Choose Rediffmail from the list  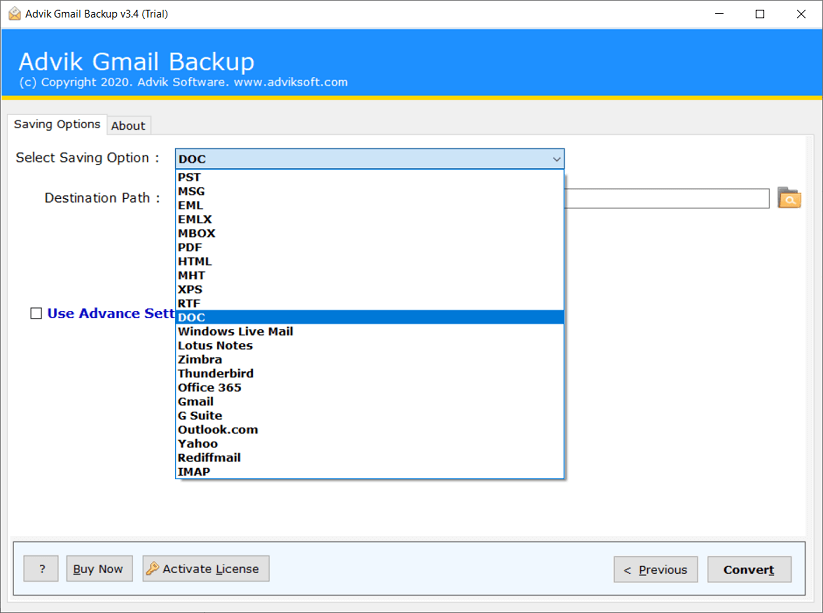click(370, 458)
